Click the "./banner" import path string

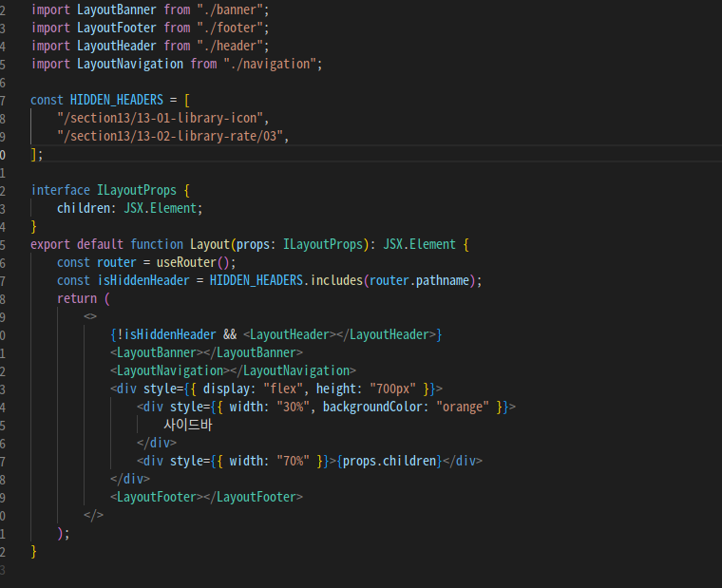pyautogui.click(x=230, y=9)
